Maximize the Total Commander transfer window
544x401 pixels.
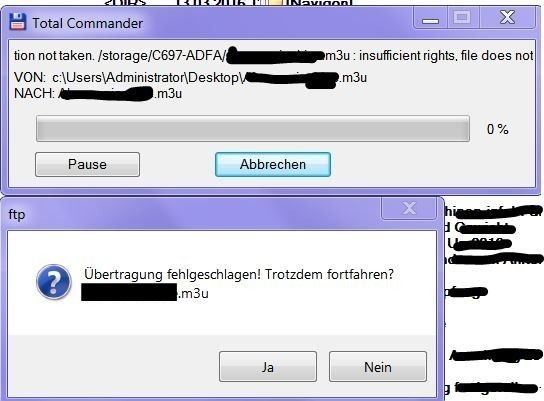[462, 17]
